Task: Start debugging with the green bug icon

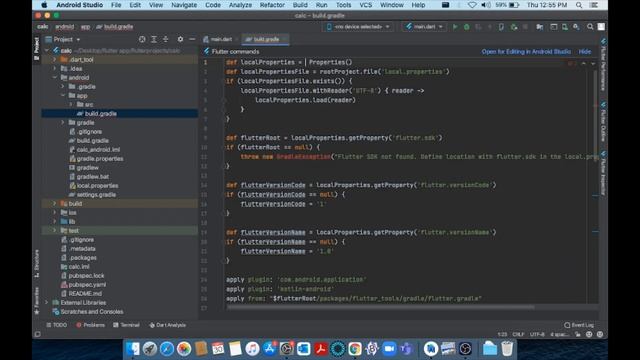Action: [x=467, y=27]
